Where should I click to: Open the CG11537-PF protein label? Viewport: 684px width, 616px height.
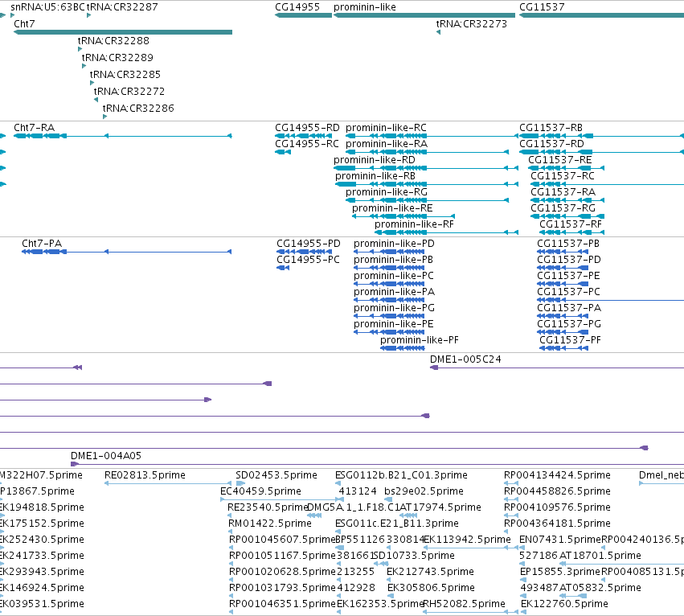570,340
